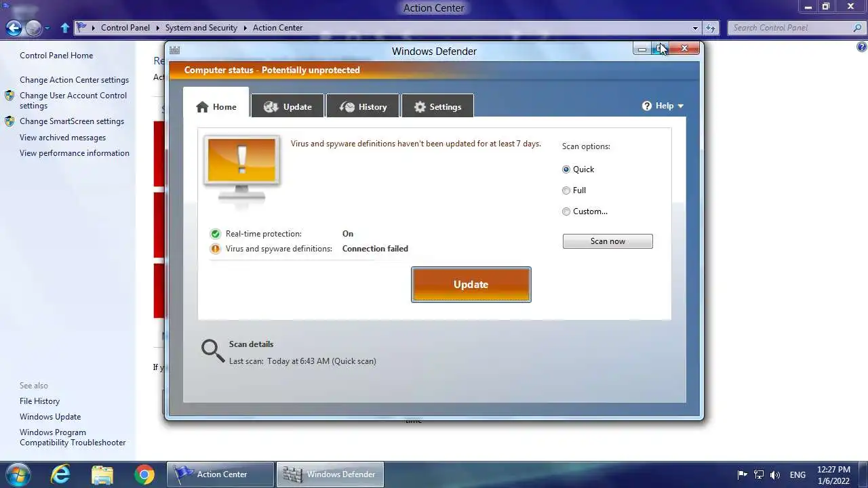Image resolution: width=868 pixels, height=488 pixels.
Task: Expand the arrow after System and Security breadcrumb
Action: pyautogui.click(x=245, y=28)
